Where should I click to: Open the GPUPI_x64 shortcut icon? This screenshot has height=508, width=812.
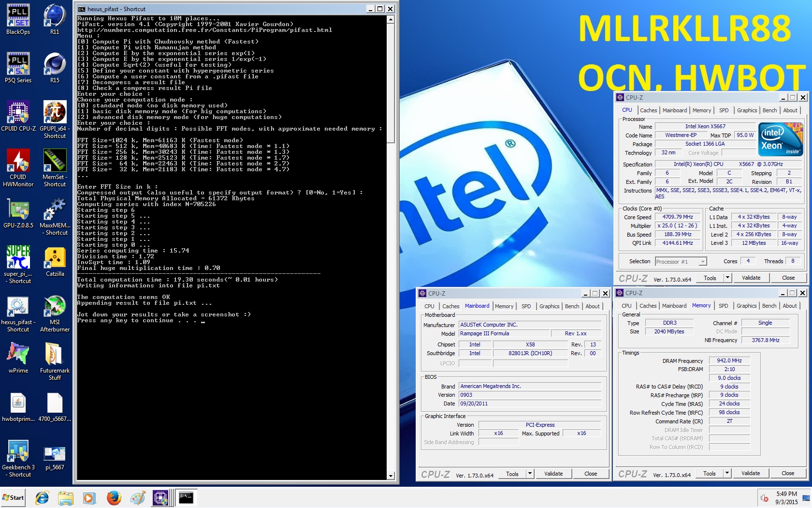coord(55,120)
